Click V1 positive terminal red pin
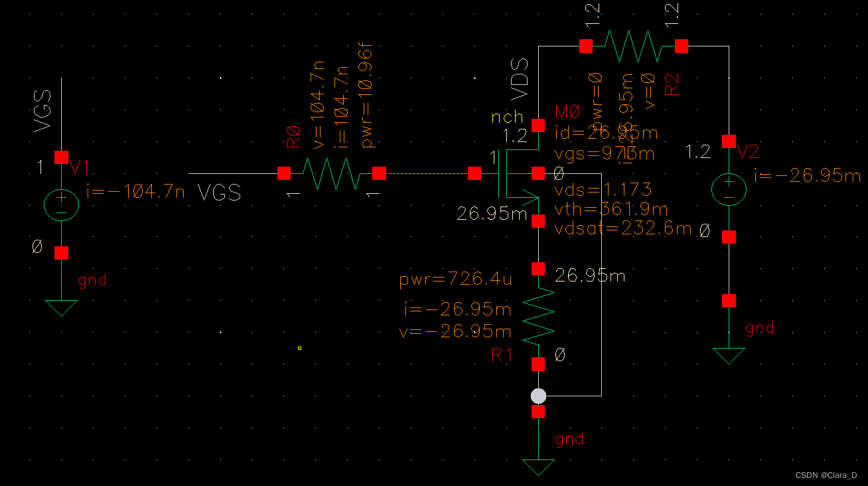Image resolution: width=868 pixels, height=486 pixels. tap(61, 157)
